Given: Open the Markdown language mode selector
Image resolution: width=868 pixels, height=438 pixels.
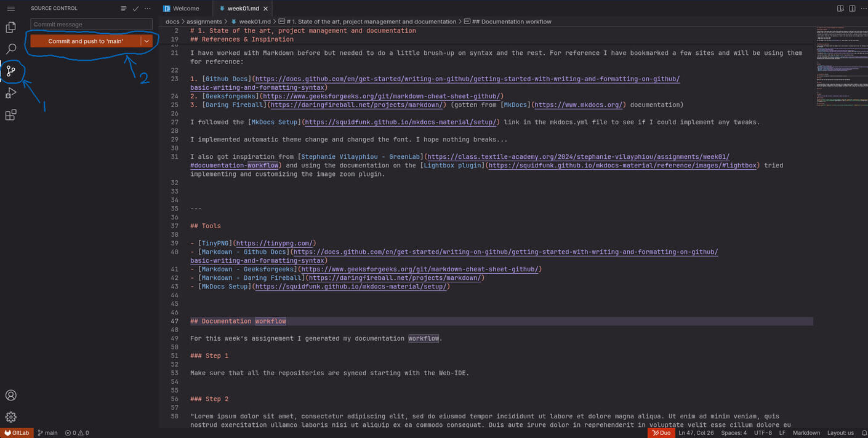Looking at the screenshot, I should 806,433.
